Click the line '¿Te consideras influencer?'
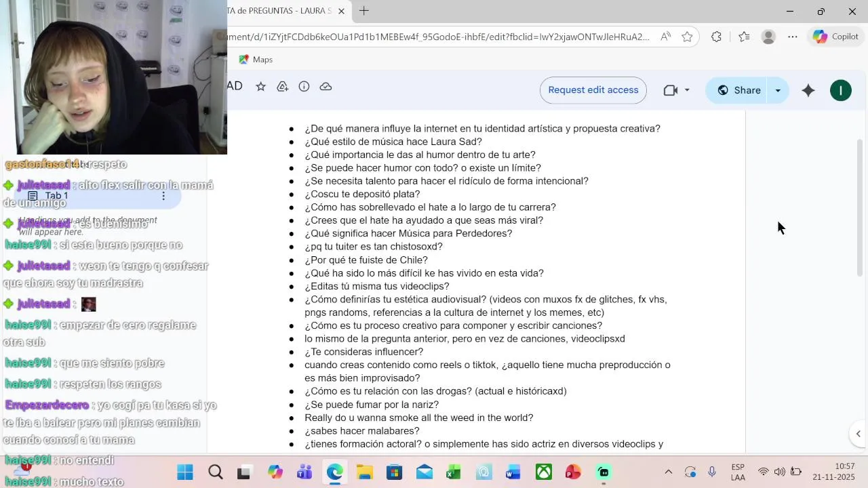Image resolution: width=868 pixels, height=488 pixels. point(363,352)
